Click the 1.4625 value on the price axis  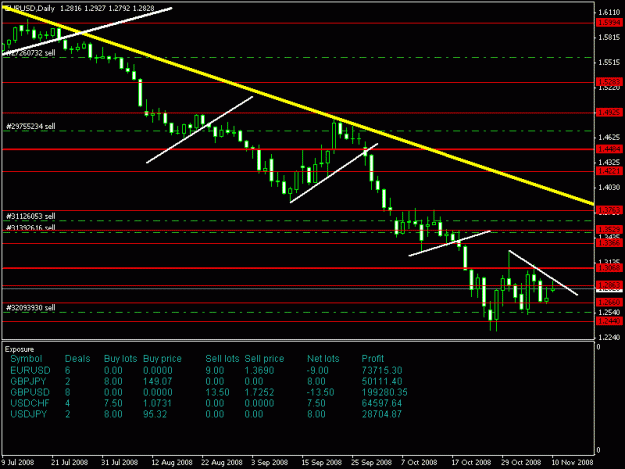[x=609, y=137]
